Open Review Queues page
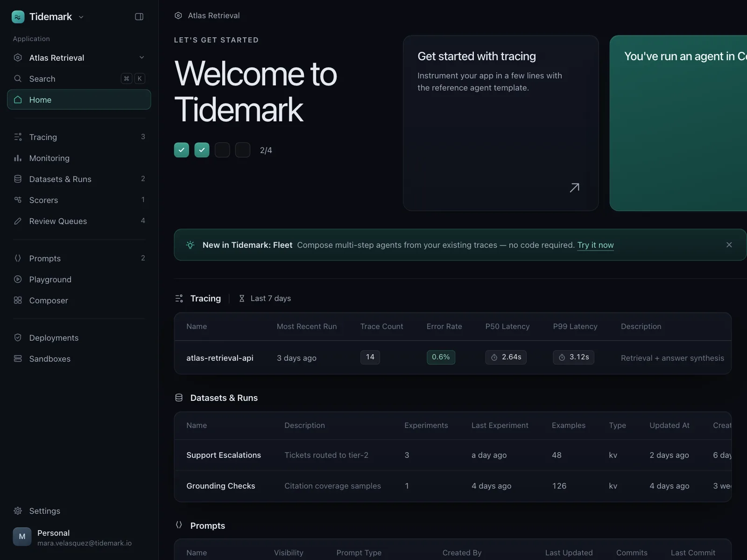Viewport: 747px width, 560px height. tap(79, 221)
